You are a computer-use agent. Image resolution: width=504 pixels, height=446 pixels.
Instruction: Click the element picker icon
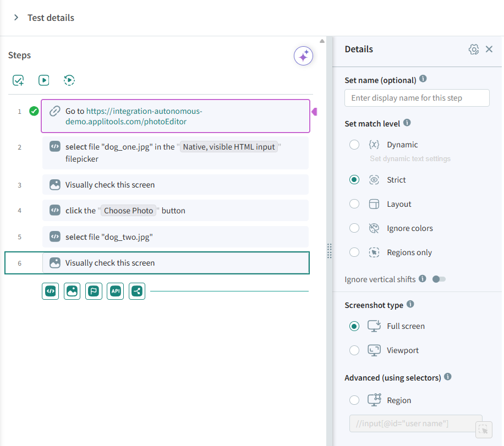tap(484, 430)
